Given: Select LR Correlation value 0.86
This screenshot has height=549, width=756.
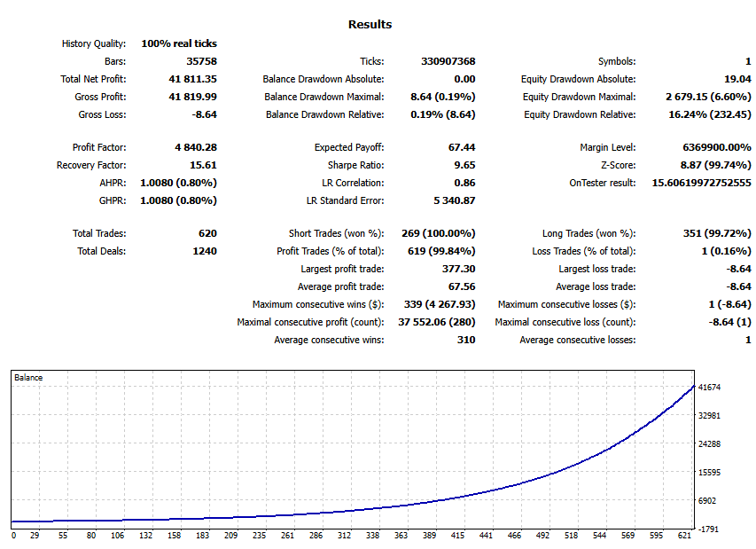Looking at the screenshot, I should point(464,183).
